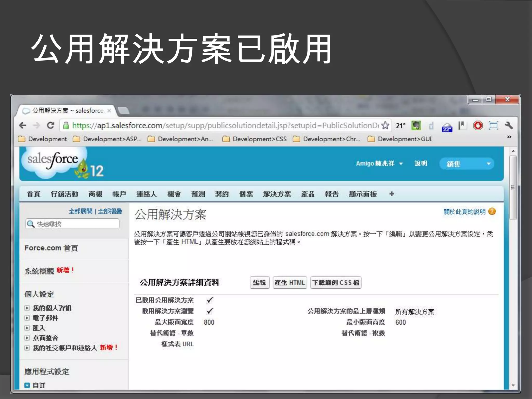Open the 銷售 app dropdown
Screen dimensions: 532x399
click(467, 164)
